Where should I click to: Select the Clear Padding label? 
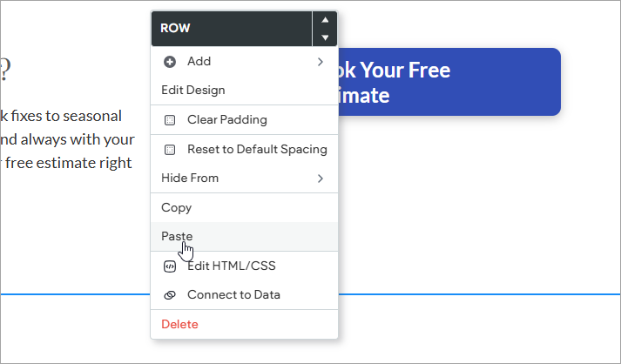point(226,120)
